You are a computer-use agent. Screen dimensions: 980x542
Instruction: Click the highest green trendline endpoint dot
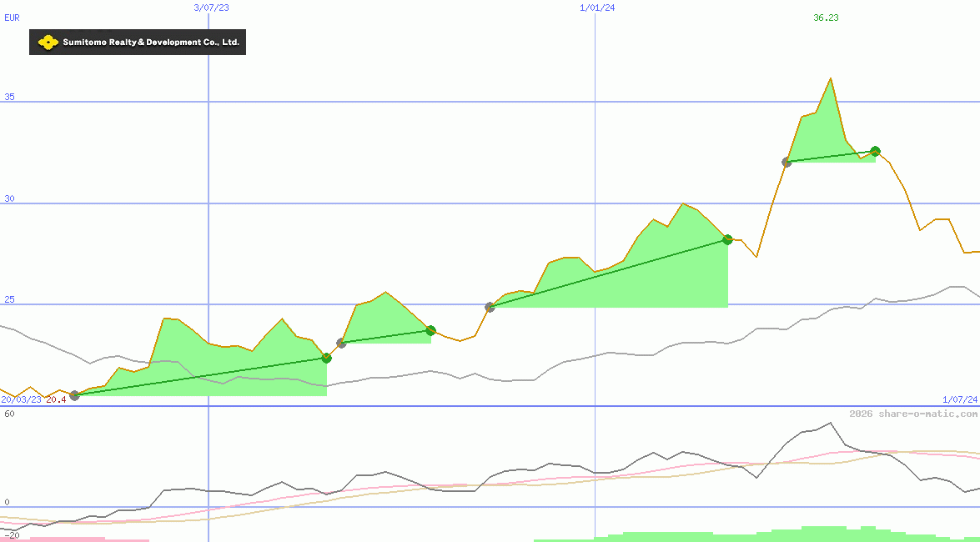(874, 153)
